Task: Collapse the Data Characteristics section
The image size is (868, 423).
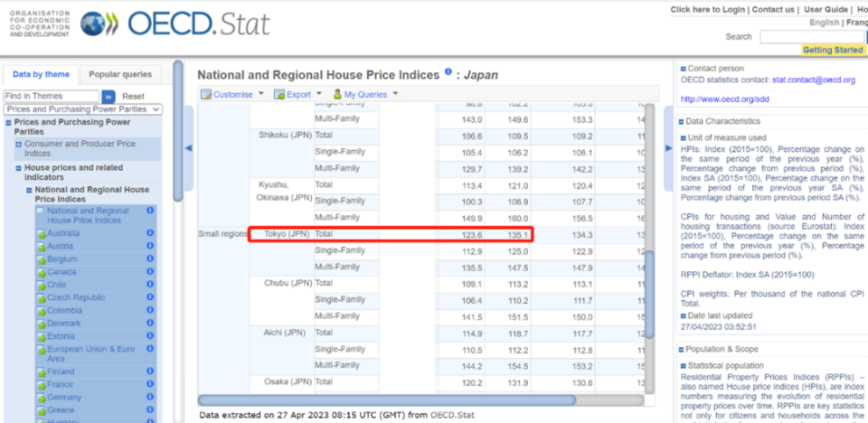Action: (x=684, y=121)
